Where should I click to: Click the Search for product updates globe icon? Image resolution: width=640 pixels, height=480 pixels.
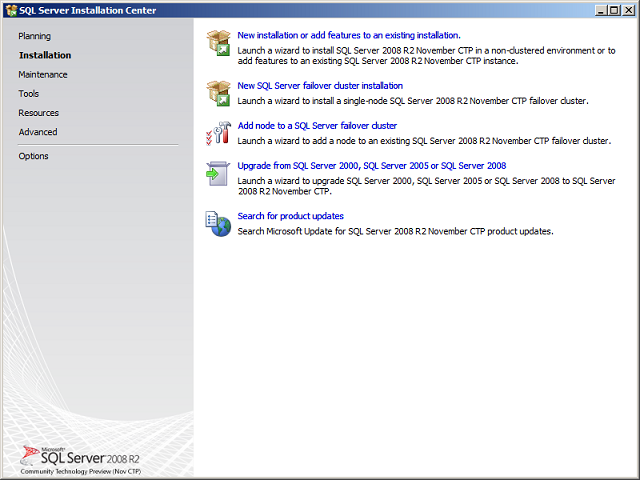pyautogui.click(x=218, y=224)
